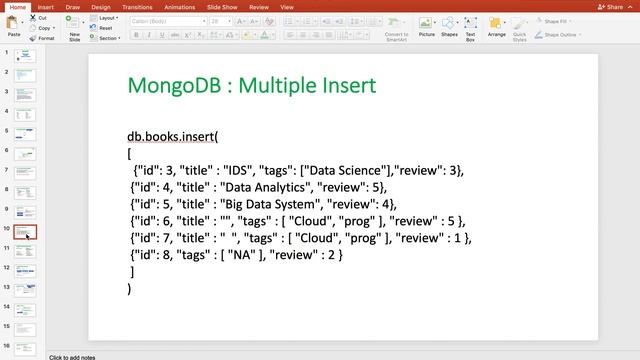Switch to the Insert tab

pyautogui.click(x=45, y=7)
